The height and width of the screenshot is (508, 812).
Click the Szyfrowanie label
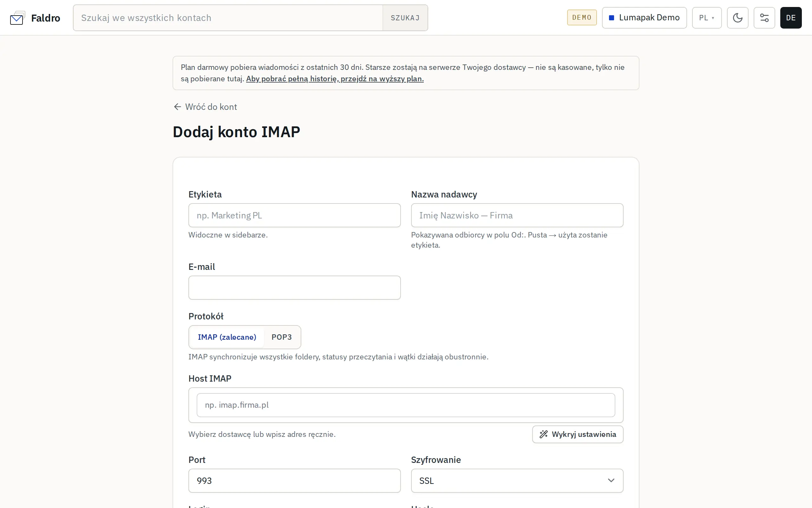tap(436, 460)
